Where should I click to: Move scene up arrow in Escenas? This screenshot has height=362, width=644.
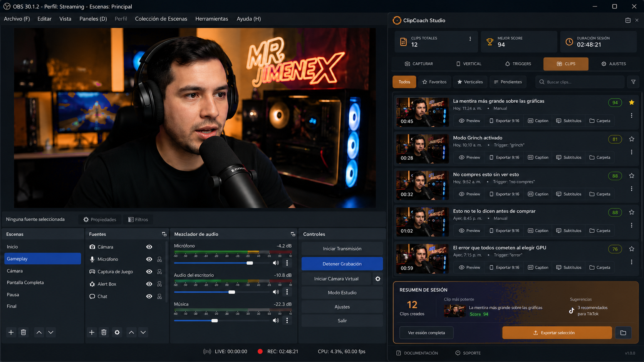coord(39,332)
